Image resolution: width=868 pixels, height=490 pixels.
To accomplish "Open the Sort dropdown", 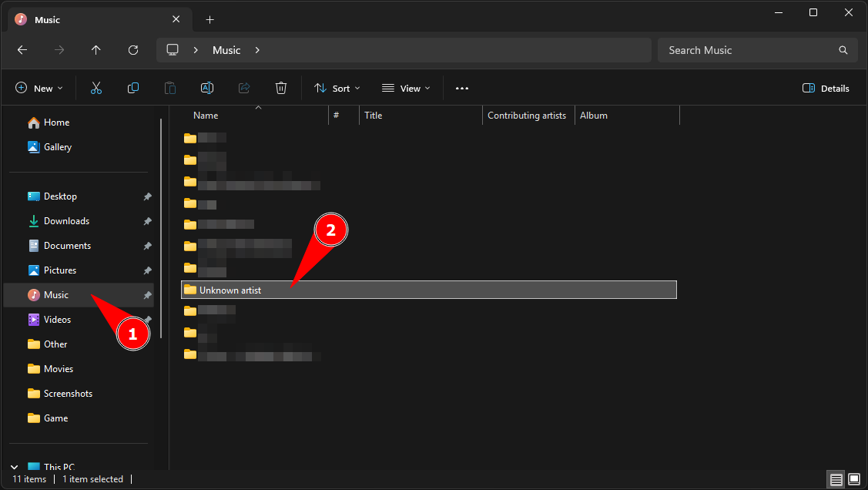I will click(x=337, y=89).
